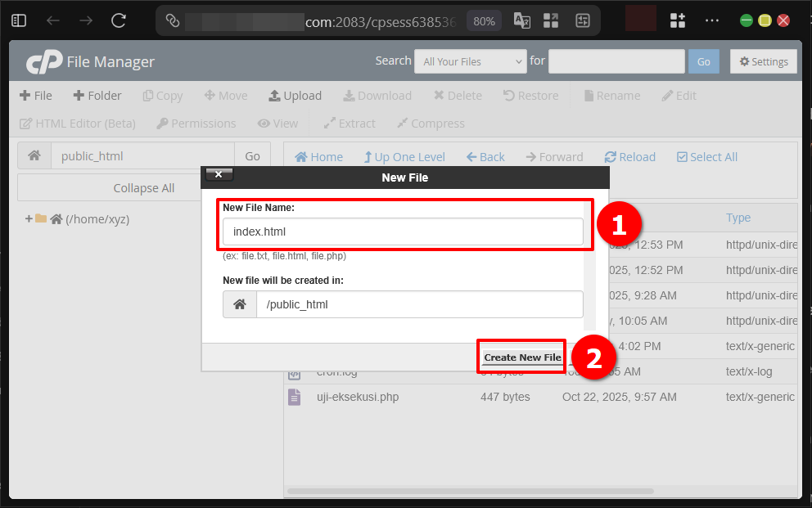The height and width of the screenshot is (508, 812).
Task: Open the Compress tool
Action: 431,124
